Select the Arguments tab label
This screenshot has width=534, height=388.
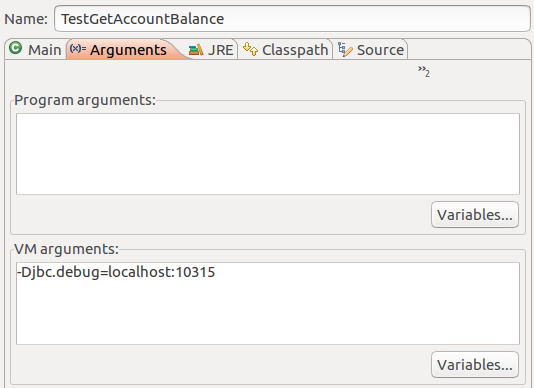[128, 50]
